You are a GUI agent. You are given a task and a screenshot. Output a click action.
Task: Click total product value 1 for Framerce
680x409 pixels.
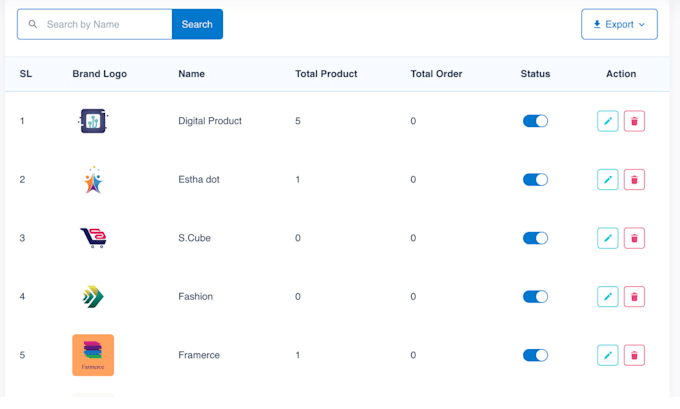298,355
